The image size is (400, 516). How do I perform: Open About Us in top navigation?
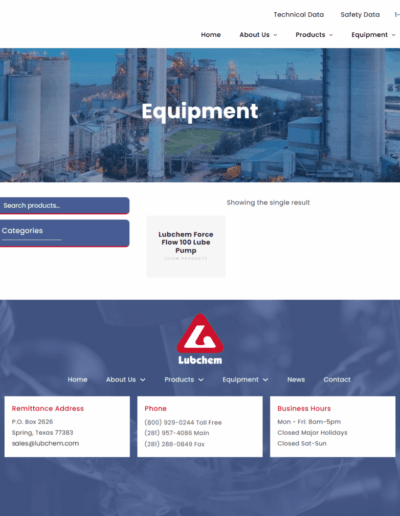point(254,35)
